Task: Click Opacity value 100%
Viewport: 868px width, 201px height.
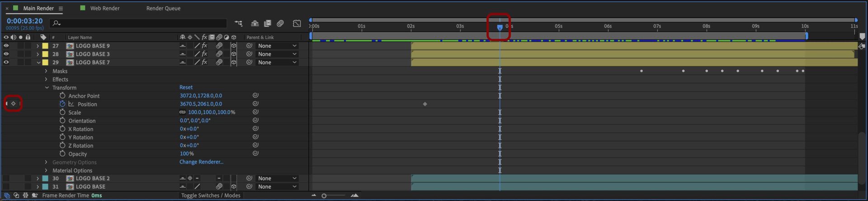Action: [187, 153]
